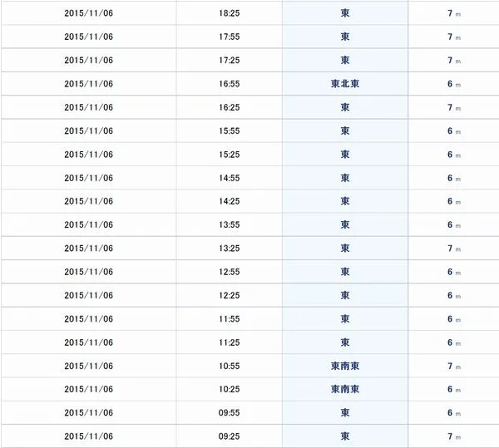Click the 7 m wind speed at 18:25
The image size is (499, 448).
click(454, 13)
